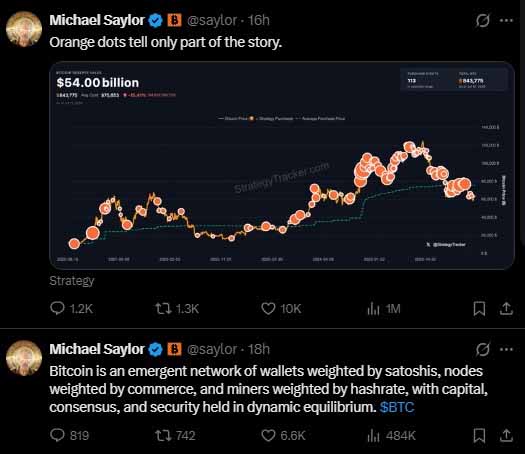Reply to the tweet with 819 comments
The width and height of the screenshot is (525, 454).
pos(69,435)
